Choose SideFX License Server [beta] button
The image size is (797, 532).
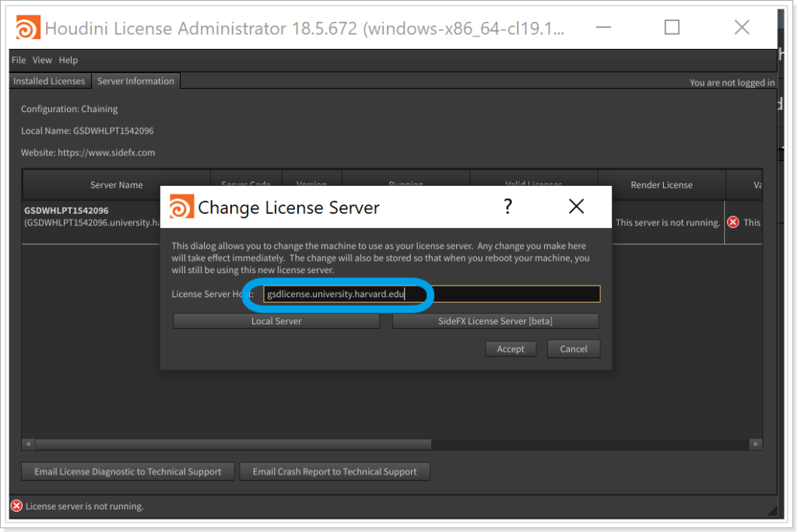[x=495, y=321]
